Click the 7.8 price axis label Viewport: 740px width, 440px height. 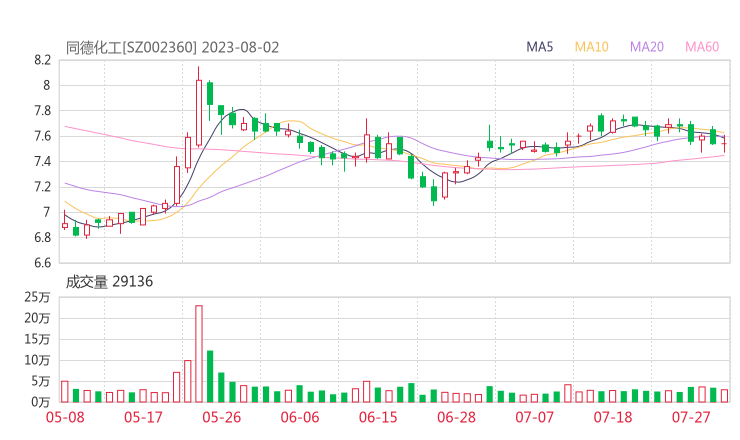click(x=42, y=111)
